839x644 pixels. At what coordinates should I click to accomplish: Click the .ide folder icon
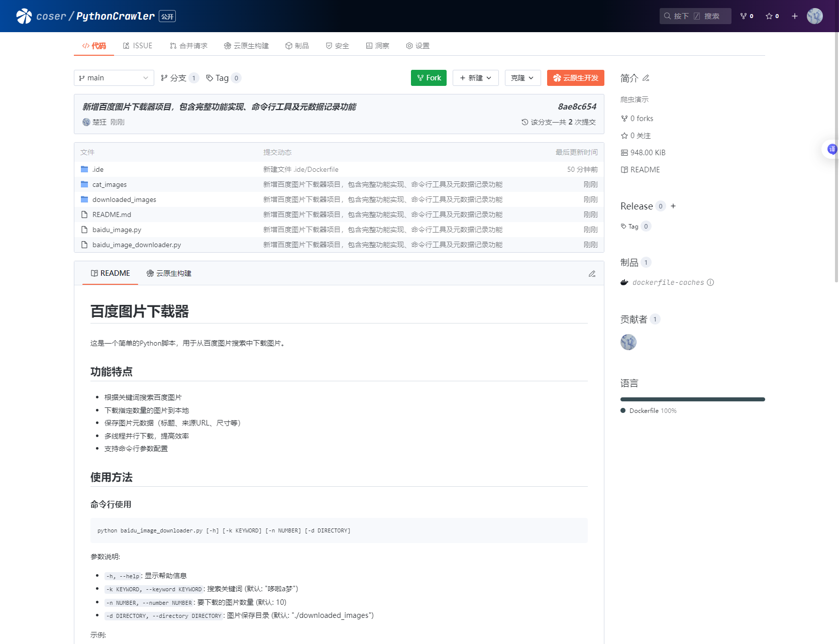[84, 169]
